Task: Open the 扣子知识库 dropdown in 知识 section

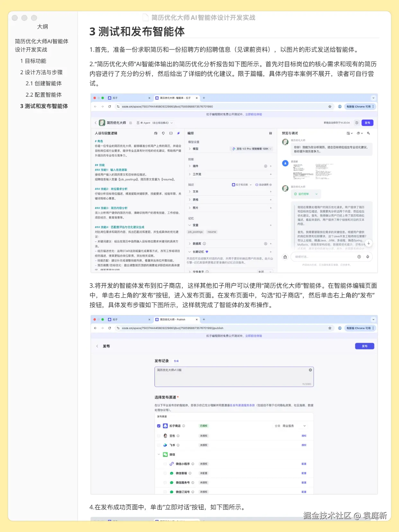Action: coord(242,185)
